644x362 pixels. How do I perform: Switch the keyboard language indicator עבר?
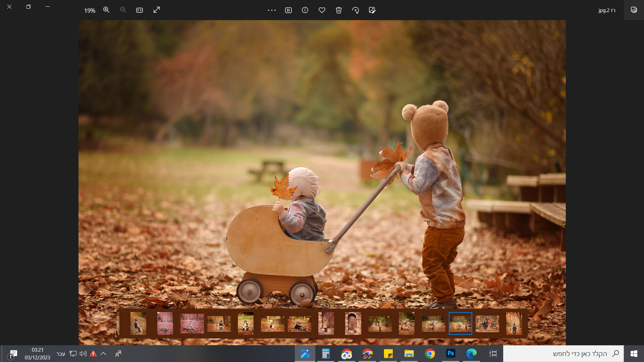tap(61, 354)
